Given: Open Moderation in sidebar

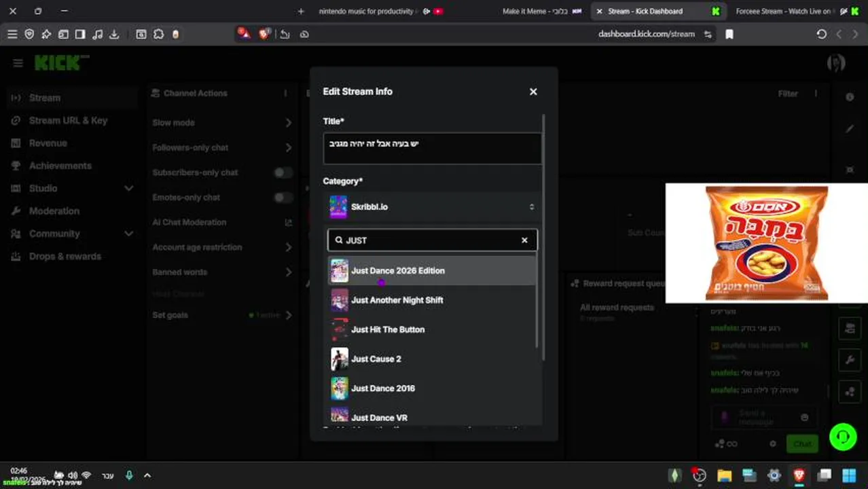Looking at the screenshot, I should pos(54,211).
